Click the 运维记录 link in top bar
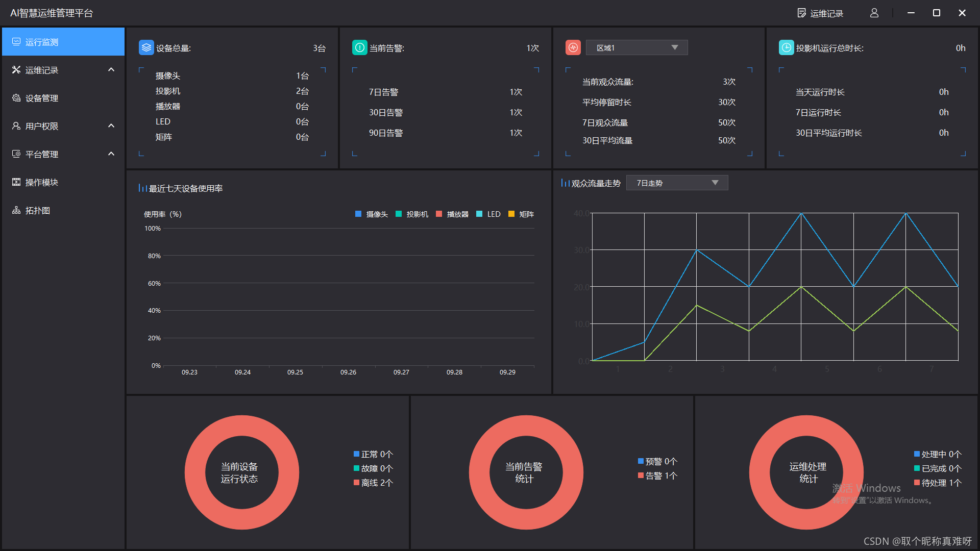 point(826,14)
